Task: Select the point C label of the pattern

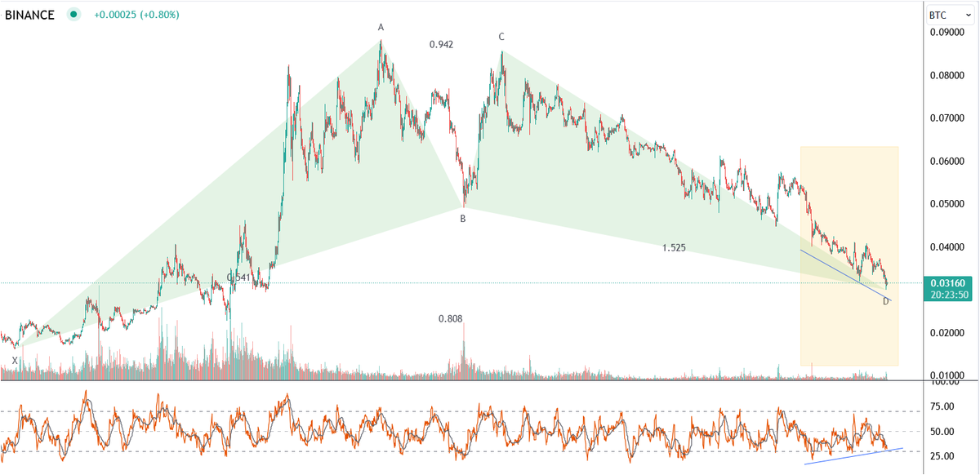Action: pyautogui.click(x=501, y=37)
